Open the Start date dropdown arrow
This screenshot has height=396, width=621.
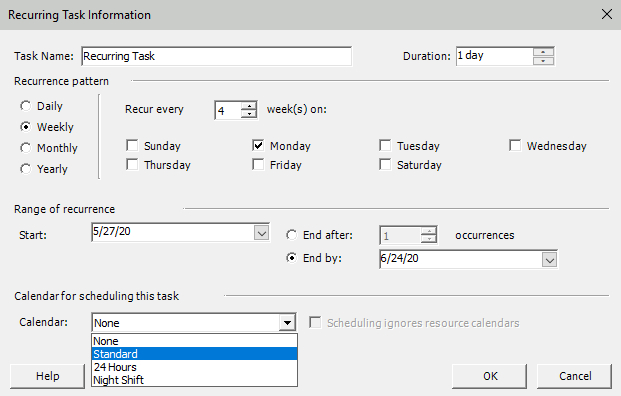[261, 233]
